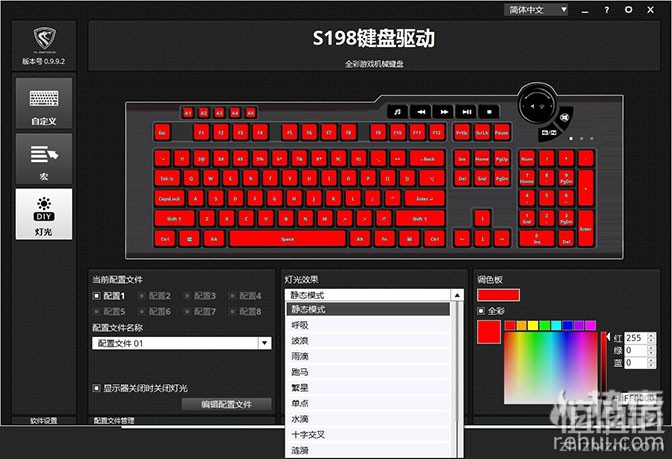Viewport: 672px width, 459px height.
Task: Choose 水滴 lighting effect
Action: coord(368,419)
